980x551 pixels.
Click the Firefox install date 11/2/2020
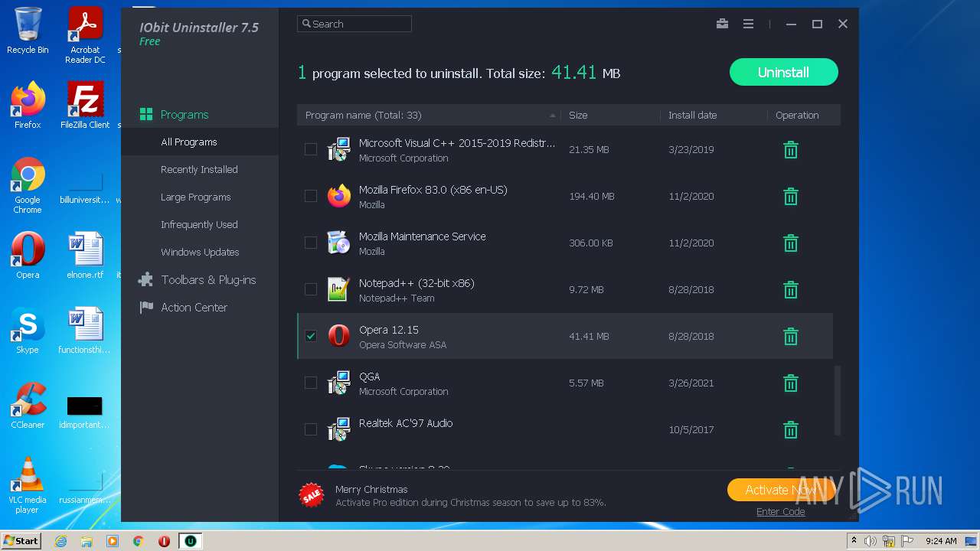(x=691, y=196)
